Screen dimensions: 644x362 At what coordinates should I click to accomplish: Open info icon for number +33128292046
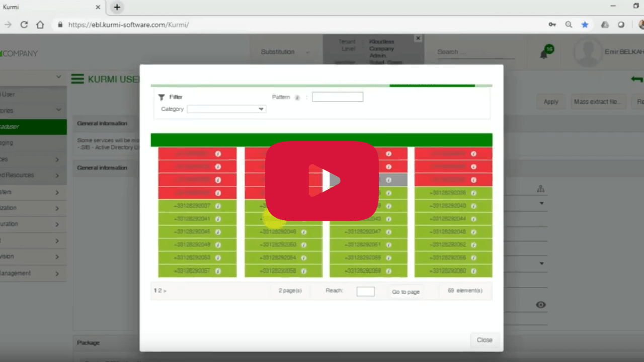304,232
